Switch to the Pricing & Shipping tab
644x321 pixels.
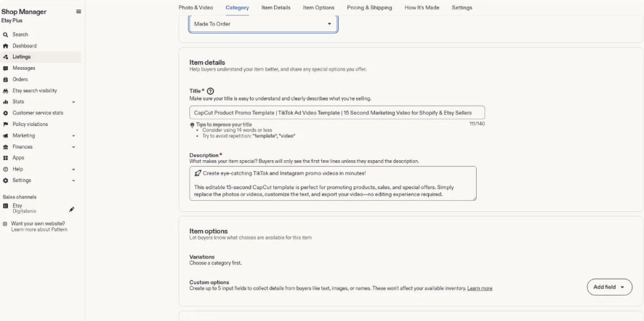370,7
